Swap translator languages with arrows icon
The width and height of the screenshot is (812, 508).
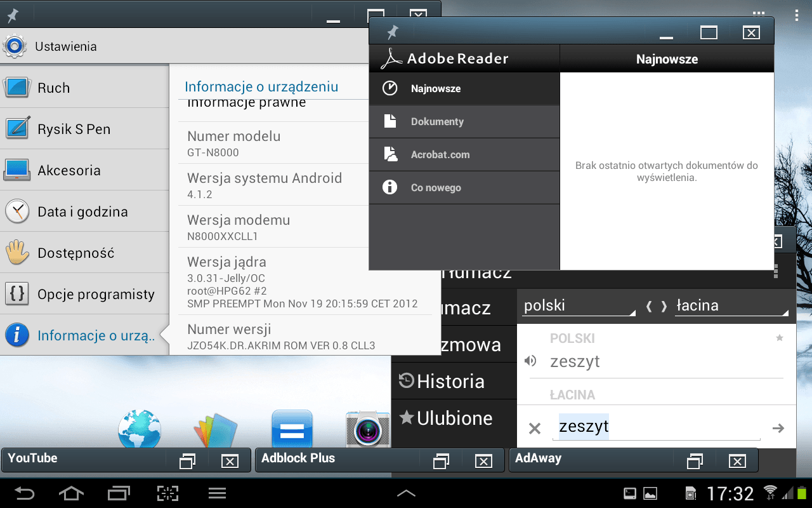coord(656,306)
